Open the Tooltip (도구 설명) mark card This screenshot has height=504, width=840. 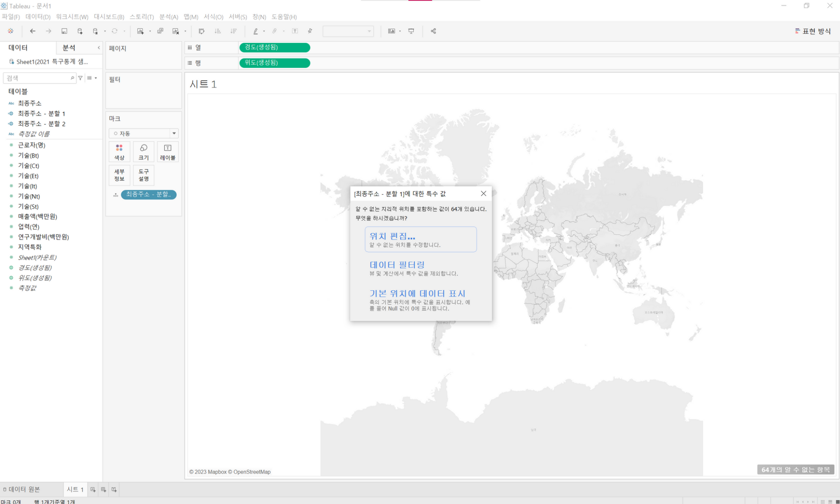(143, 175)
